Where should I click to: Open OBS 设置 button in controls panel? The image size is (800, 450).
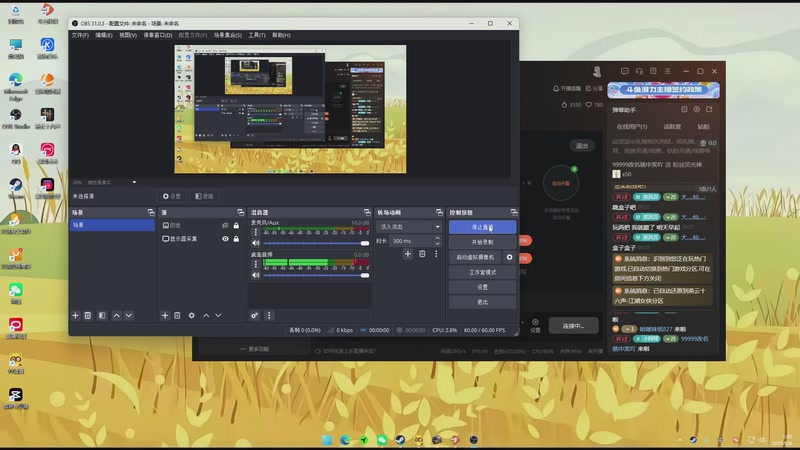click(x=482, y=287)
